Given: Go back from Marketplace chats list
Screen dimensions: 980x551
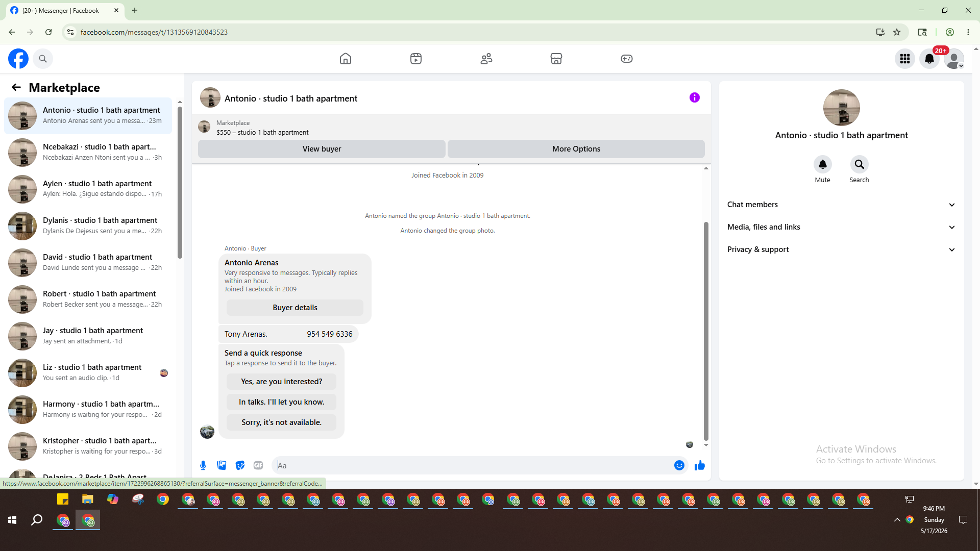Looking at the screenshot, I should (x=16, y=87).
